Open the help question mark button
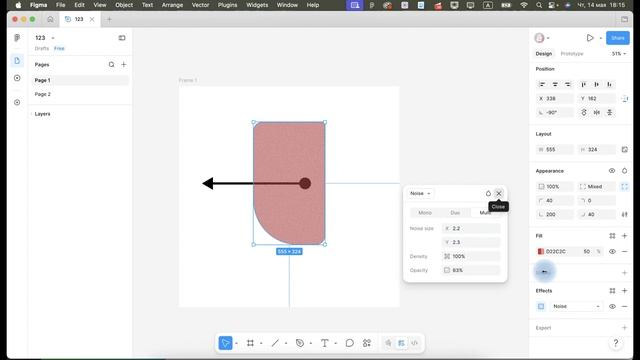 tap(616, 343)
